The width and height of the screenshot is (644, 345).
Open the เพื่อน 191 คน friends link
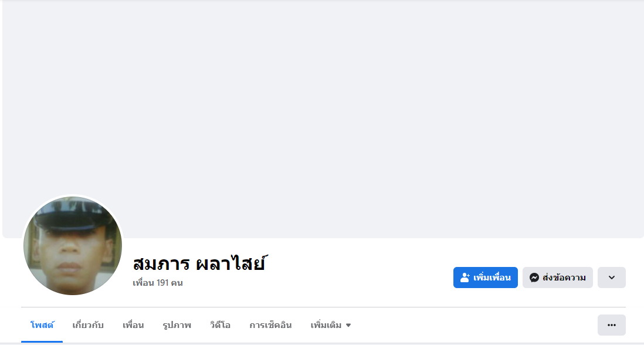(x=158, y=283)
